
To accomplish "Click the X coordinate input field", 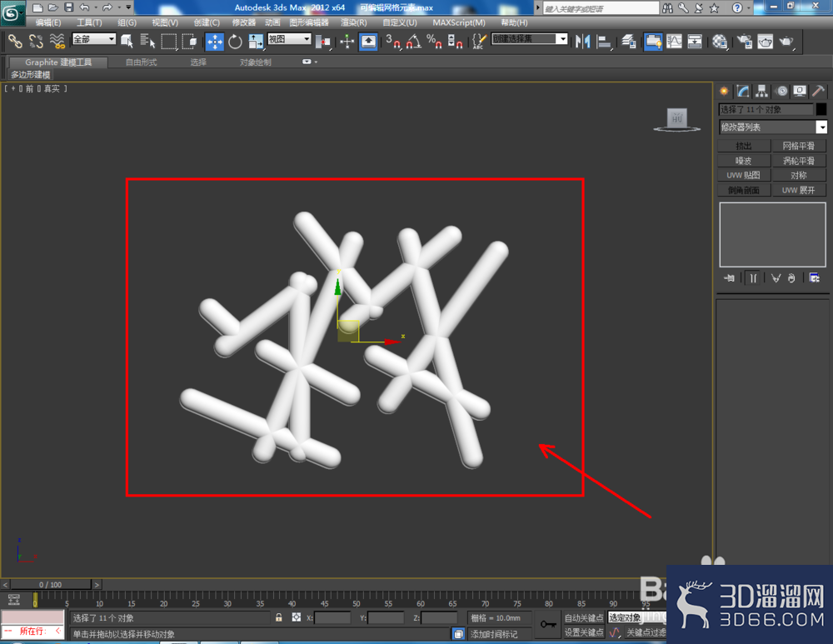I will pos(333,618).
